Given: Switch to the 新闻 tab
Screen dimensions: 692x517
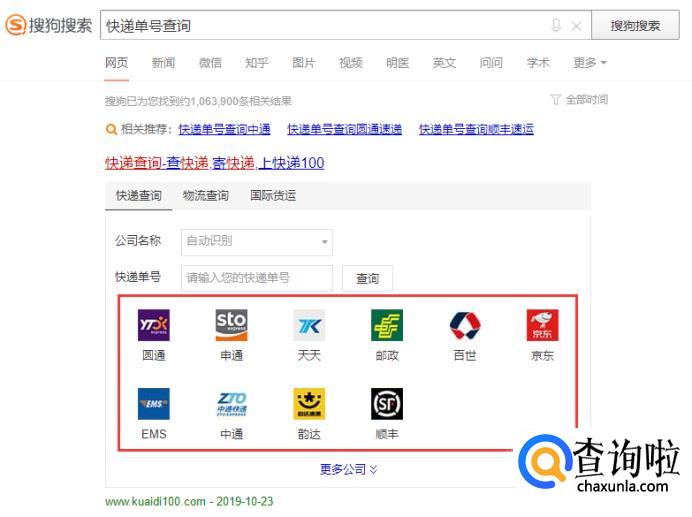Looking at the screenshot, I should (163, 63).
